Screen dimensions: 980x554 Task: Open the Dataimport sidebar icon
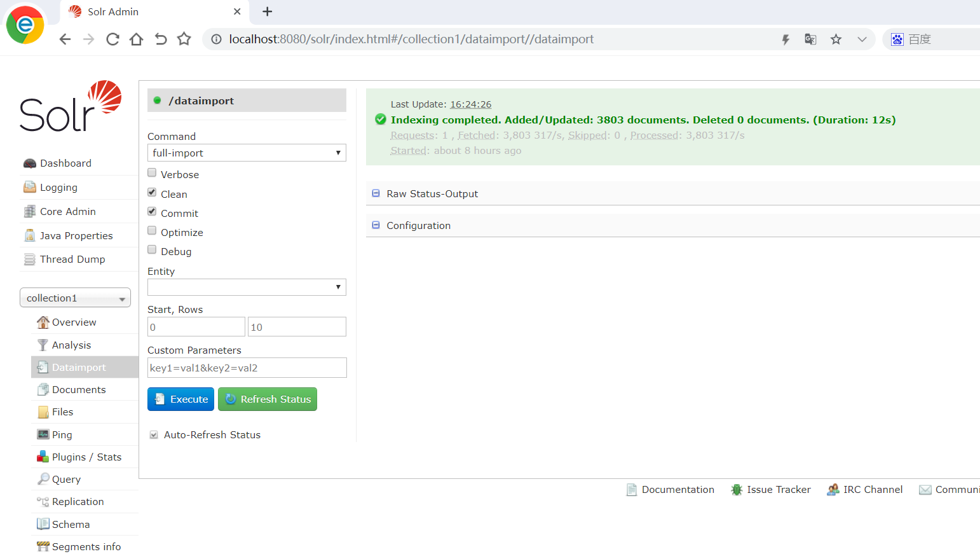pyautogui.click(x=43, y=367)
